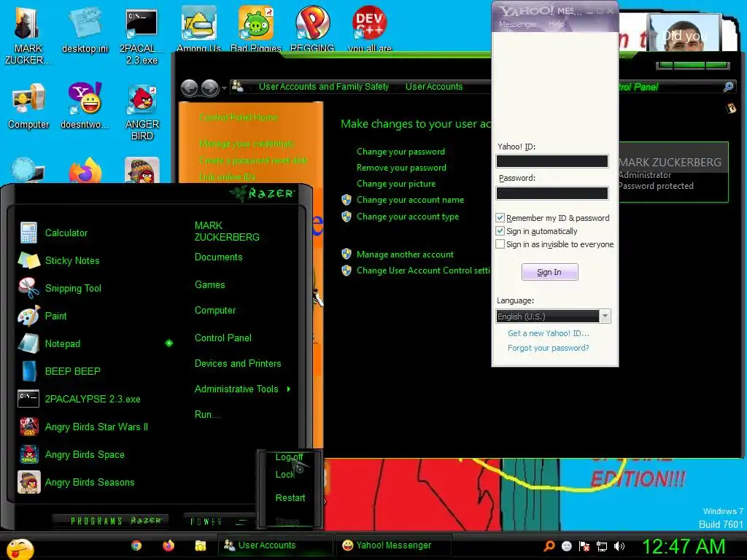The height and width of the screenshot is (560, 747).
Task: Toggle Remember my ID & password
Action: (x=500, y=217)
